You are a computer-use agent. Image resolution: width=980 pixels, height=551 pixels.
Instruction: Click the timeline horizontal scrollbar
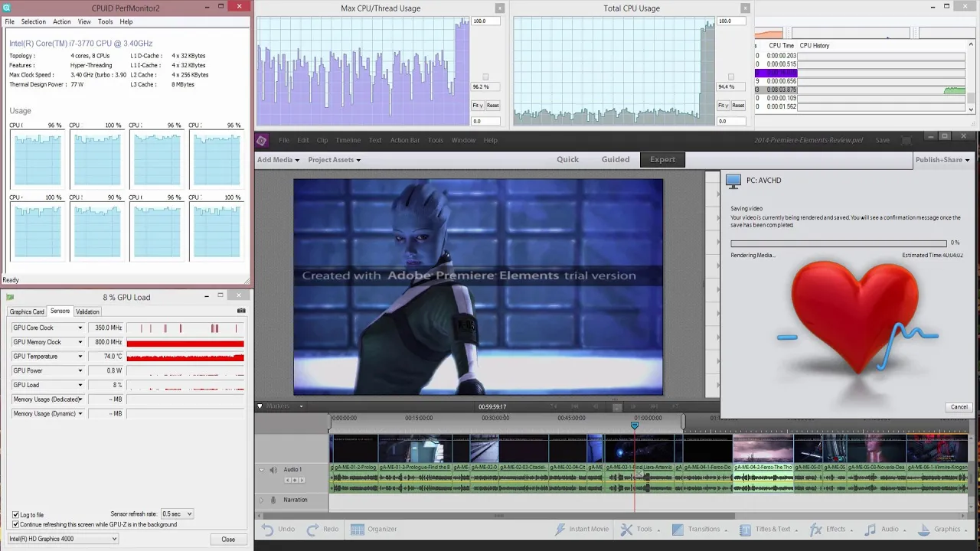pyautogui.click(x=498, y=515)
